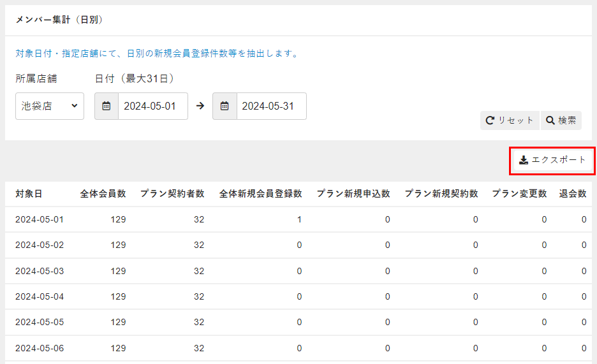The height and width of the screenshot is (364, 597).
Task: Click the end date field 2024-05-31
Action: tap(271, 106)
